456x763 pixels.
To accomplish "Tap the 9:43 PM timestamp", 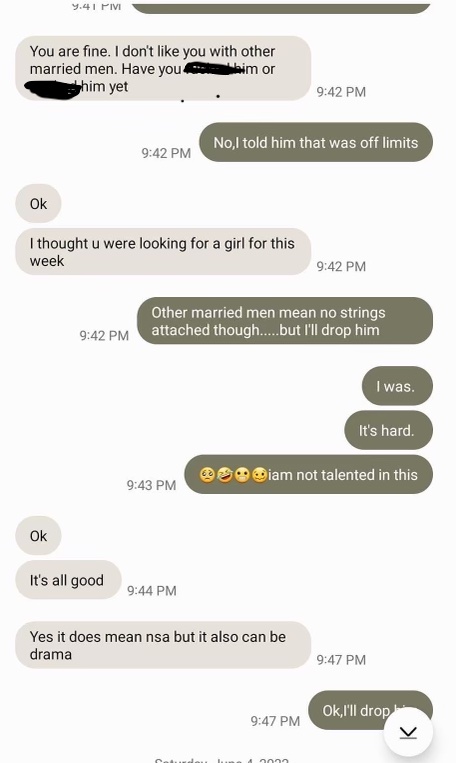I will click(151, 485).
